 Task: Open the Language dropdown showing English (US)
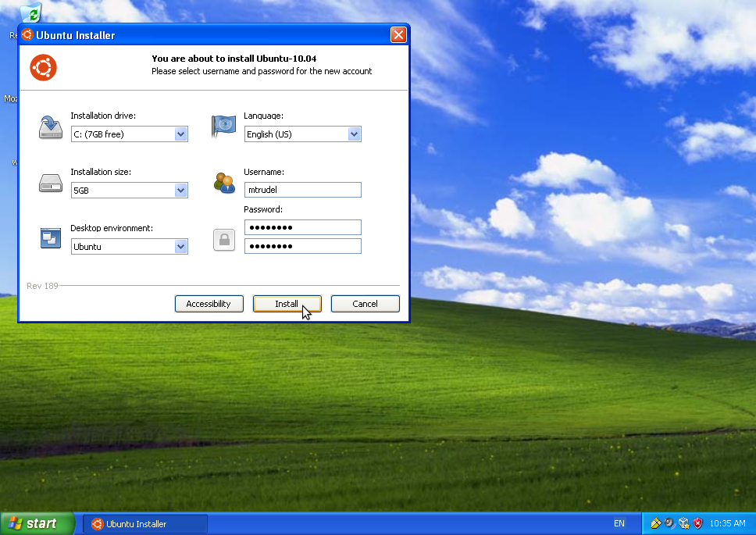click(303, 134)
